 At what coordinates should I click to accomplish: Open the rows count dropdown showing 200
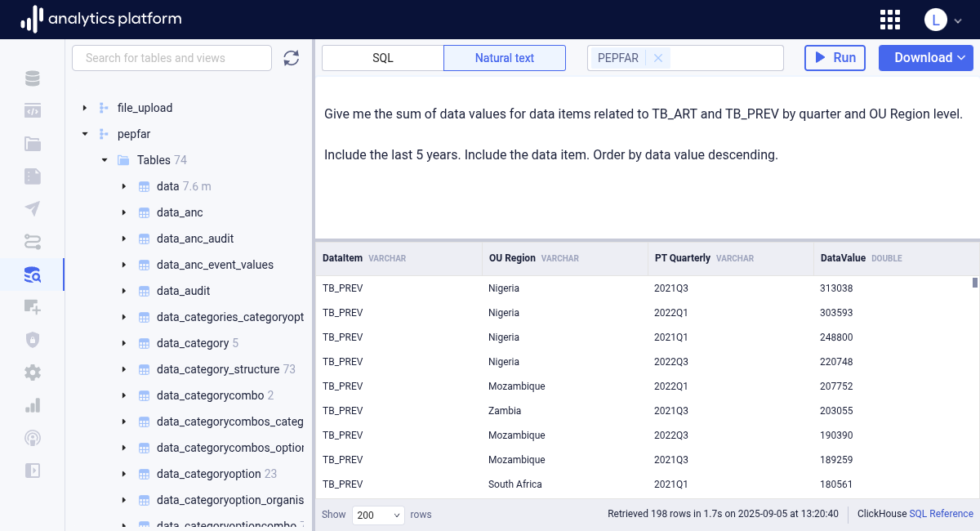[378, 515]
